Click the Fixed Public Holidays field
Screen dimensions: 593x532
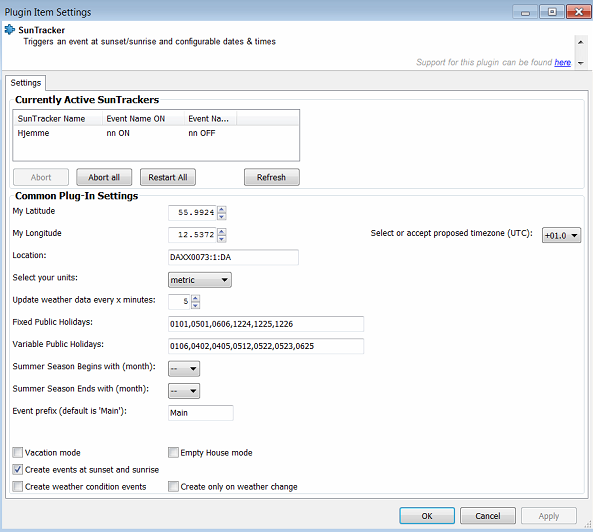(266, 324)
